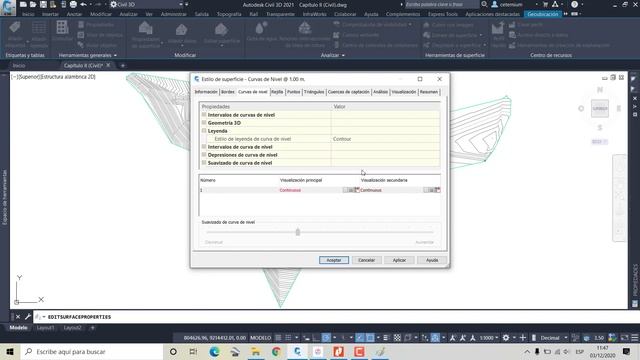Switch to the Resumen tab in dialog
Screen dimensions: 640x360
pos(429,92)
